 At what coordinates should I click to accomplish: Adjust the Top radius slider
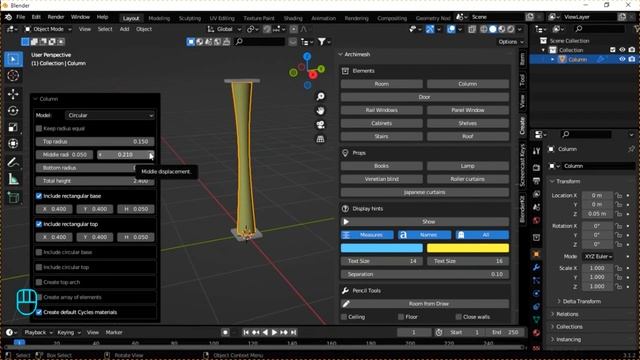tap(95, 142)
